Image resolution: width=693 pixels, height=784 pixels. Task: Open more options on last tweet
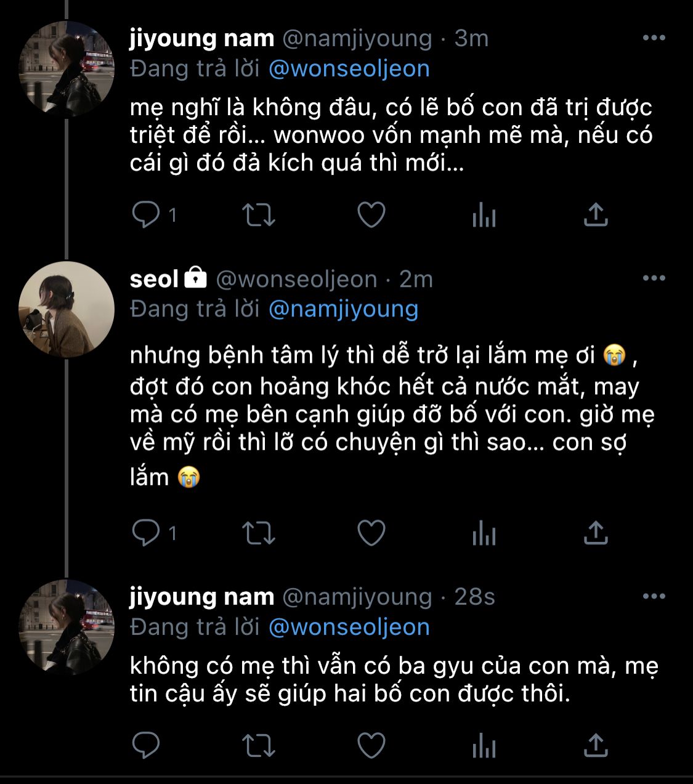(654, 597)
